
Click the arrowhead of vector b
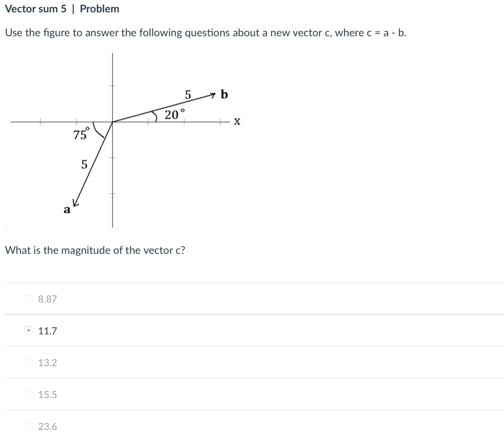[213, 94]
